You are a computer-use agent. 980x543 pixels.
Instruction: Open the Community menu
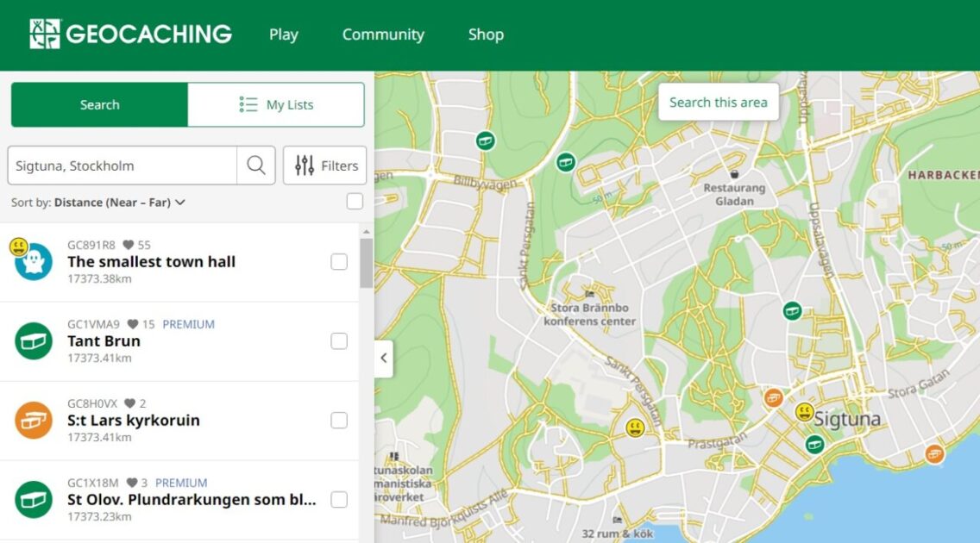383,34
